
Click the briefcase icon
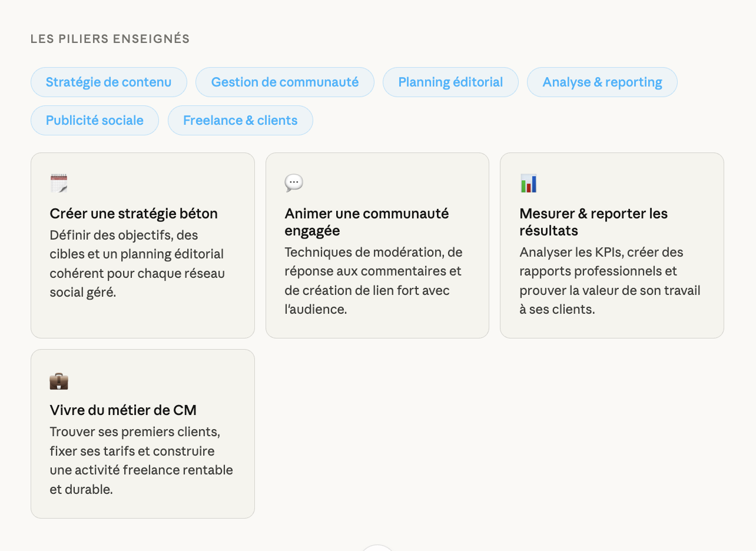(x=59, y=381)
